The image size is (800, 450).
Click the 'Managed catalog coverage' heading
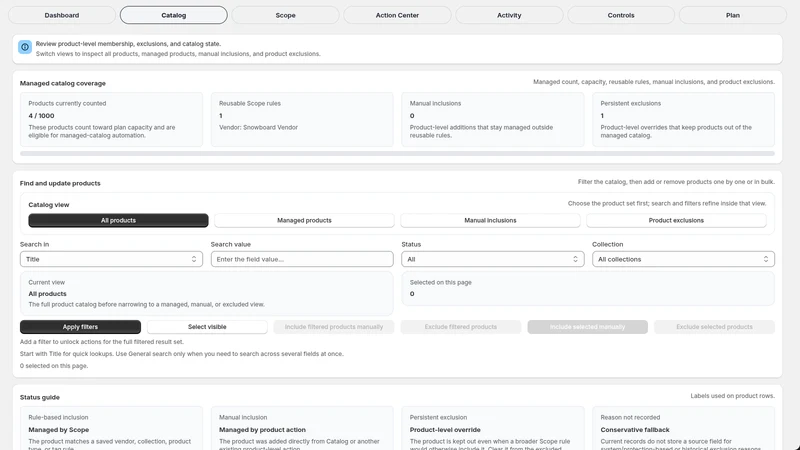coord(63,83)
